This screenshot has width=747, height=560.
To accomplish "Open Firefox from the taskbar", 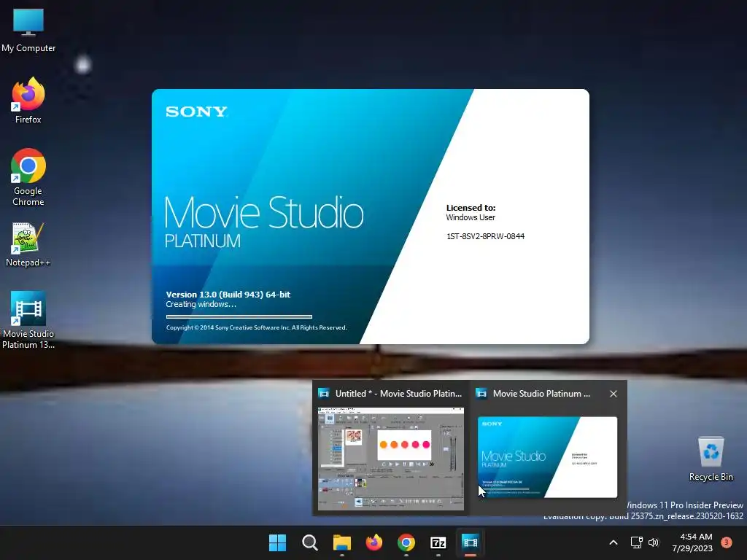I will (x=374, y=542).
